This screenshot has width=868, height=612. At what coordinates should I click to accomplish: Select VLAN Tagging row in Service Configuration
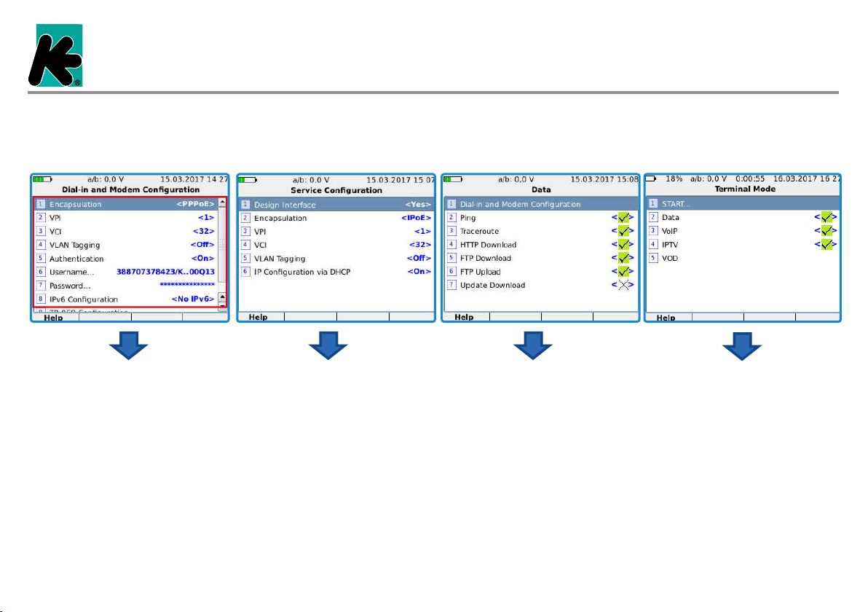pyautogui.click(x=336, y=259)
